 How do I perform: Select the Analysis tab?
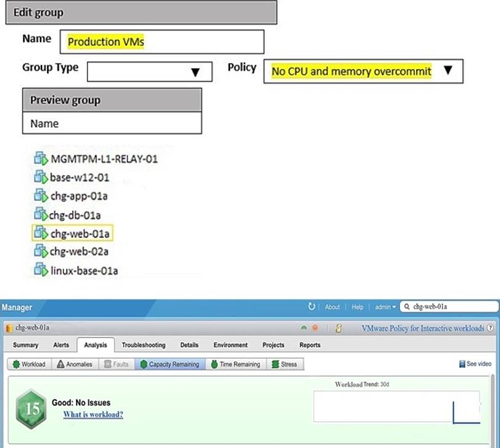tap(95, 345)
